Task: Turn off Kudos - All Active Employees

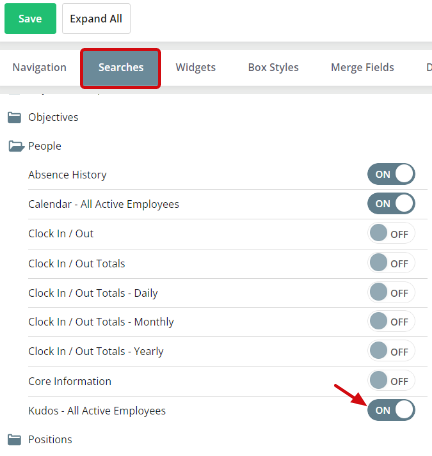Action: (391, 410)
